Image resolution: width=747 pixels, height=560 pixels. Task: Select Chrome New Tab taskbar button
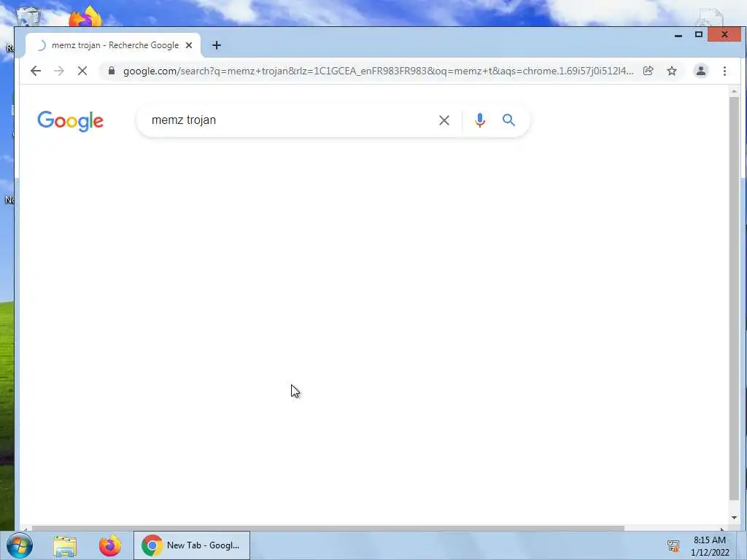(x=192, y=545)
